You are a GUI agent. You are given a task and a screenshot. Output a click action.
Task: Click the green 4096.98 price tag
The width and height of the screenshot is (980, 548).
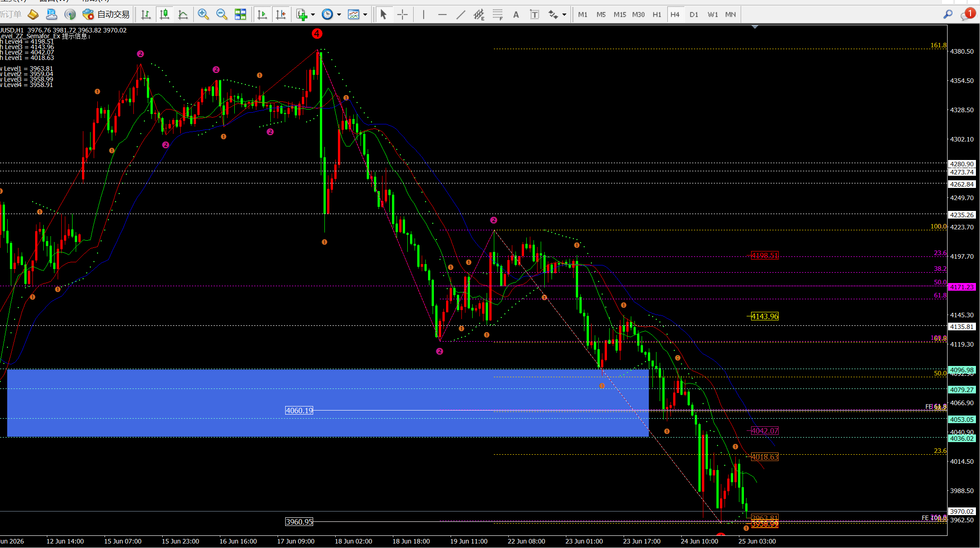(962, 370)
